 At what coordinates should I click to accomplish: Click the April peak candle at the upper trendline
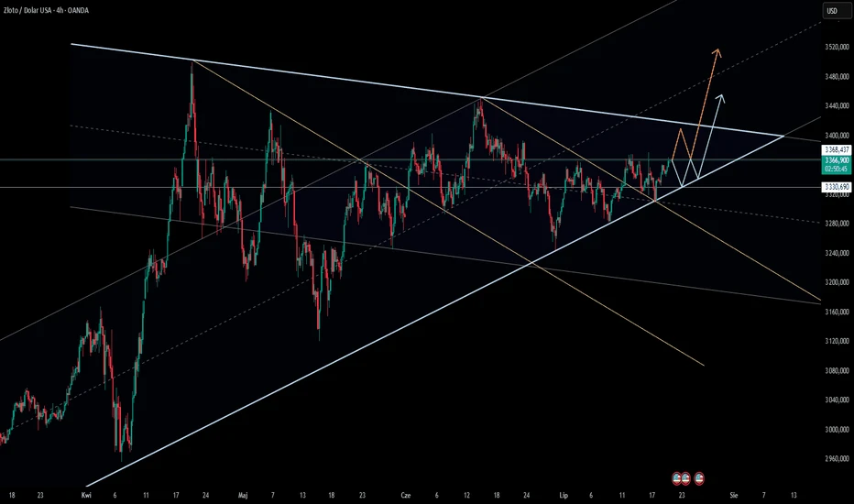click(192, 64)
